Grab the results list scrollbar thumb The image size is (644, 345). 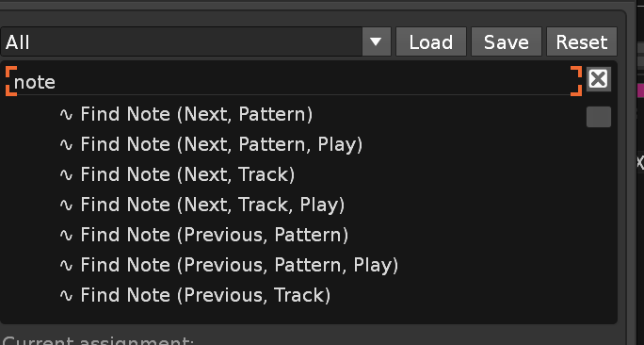pos(599,117)
